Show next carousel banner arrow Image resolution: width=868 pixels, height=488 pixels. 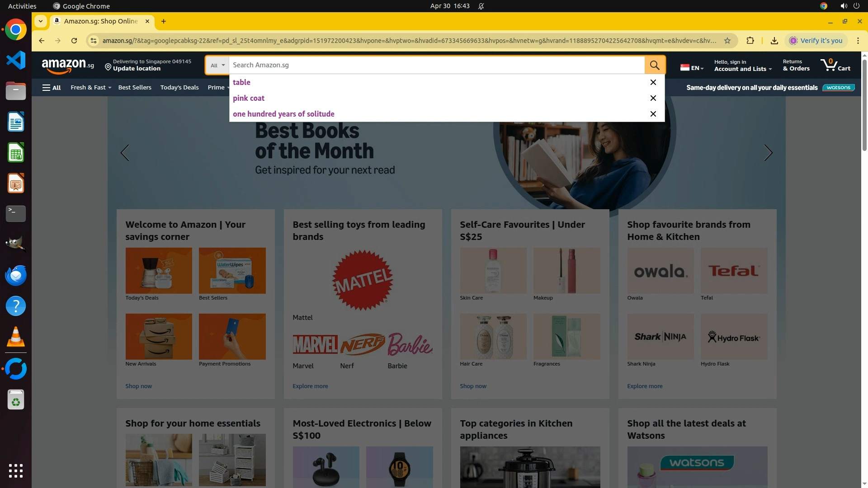768,153
